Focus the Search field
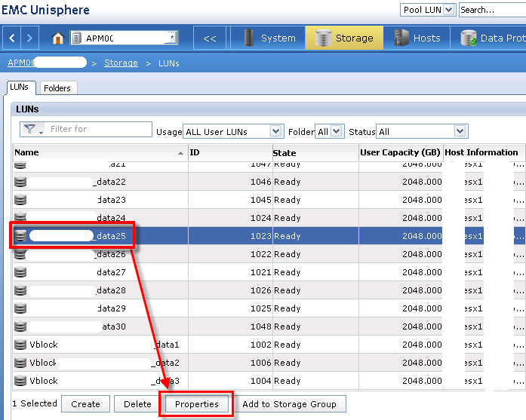This screenshot has height=420, width=526. pos(493,10)
